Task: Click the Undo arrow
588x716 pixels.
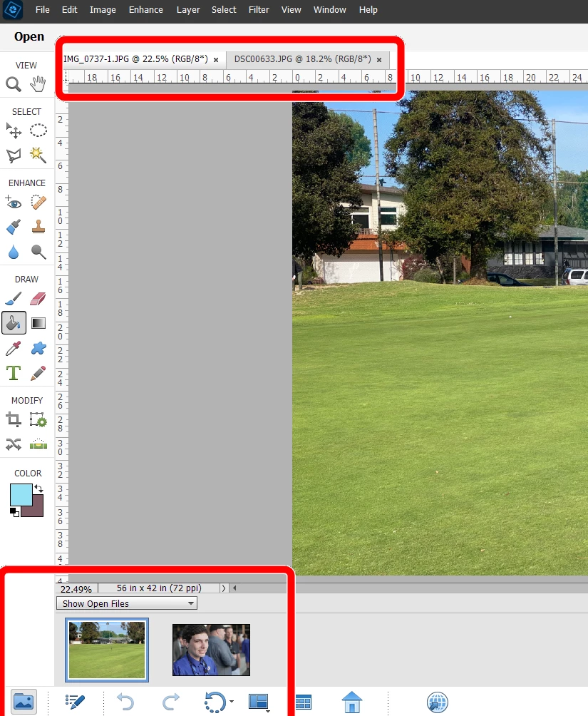Action: (125, 702)
